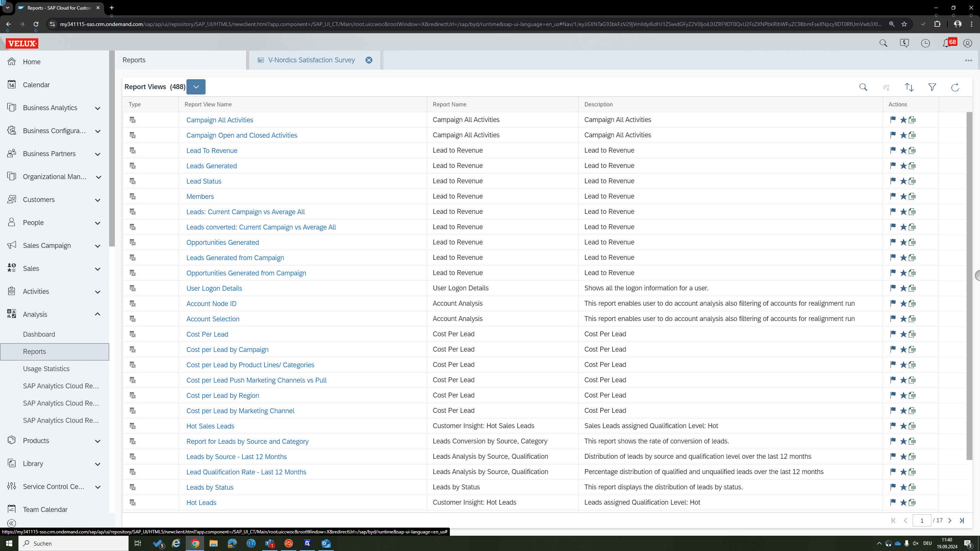Open Team Calendar in sidebar

point(45,510)
